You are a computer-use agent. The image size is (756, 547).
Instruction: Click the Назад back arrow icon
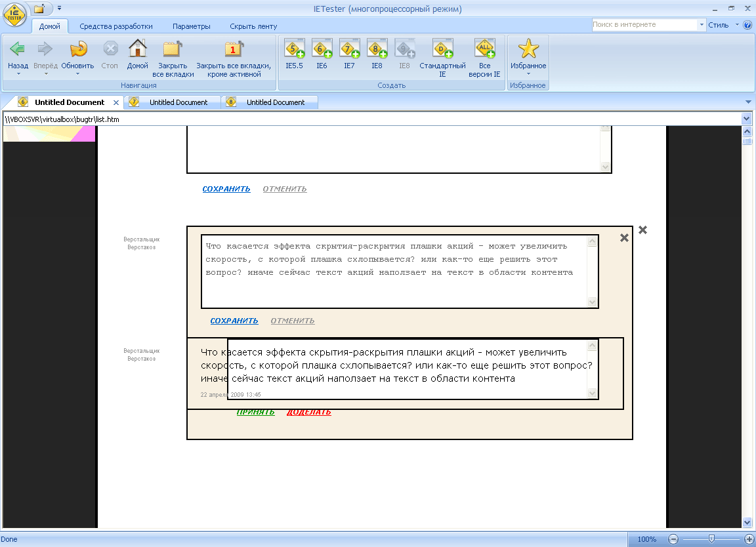[17, 48]
